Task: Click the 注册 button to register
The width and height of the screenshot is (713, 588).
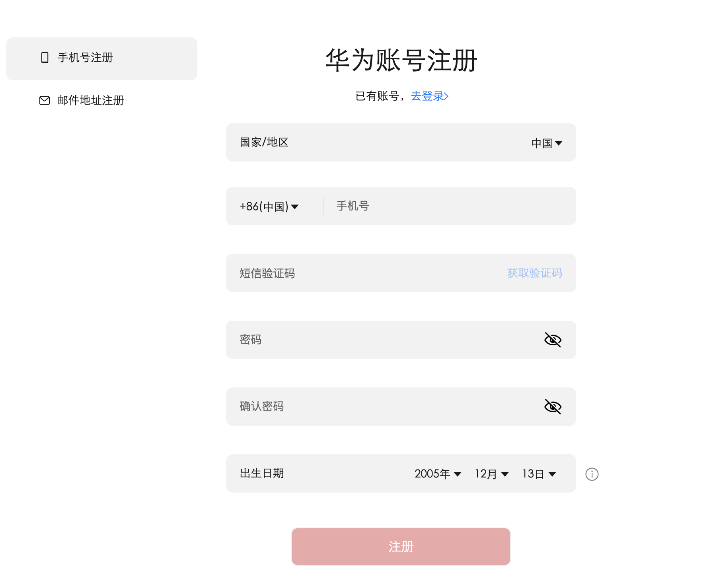Action: [400, 546]
